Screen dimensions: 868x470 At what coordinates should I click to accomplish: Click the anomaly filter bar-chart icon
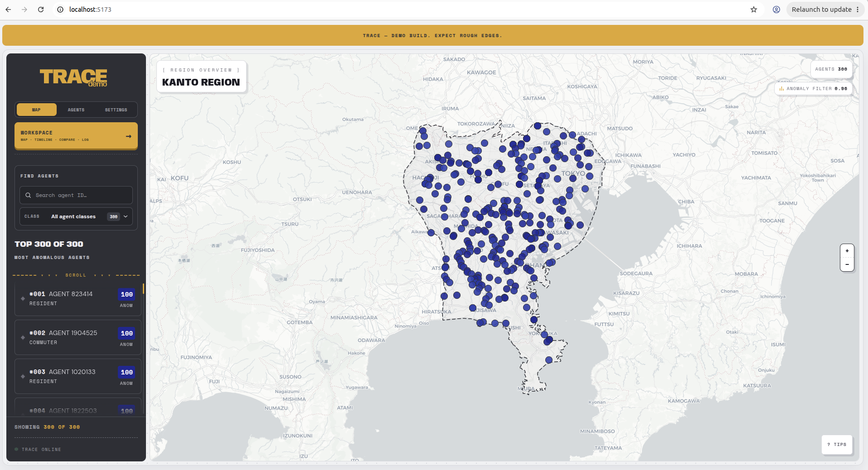(781, 89)
